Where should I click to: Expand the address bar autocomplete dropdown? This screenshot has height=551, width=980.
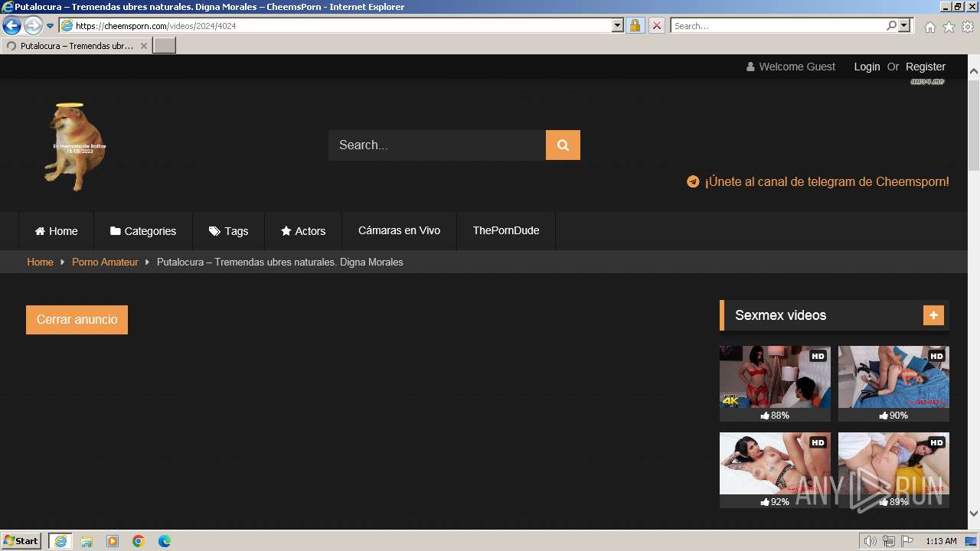pos(618,25)
